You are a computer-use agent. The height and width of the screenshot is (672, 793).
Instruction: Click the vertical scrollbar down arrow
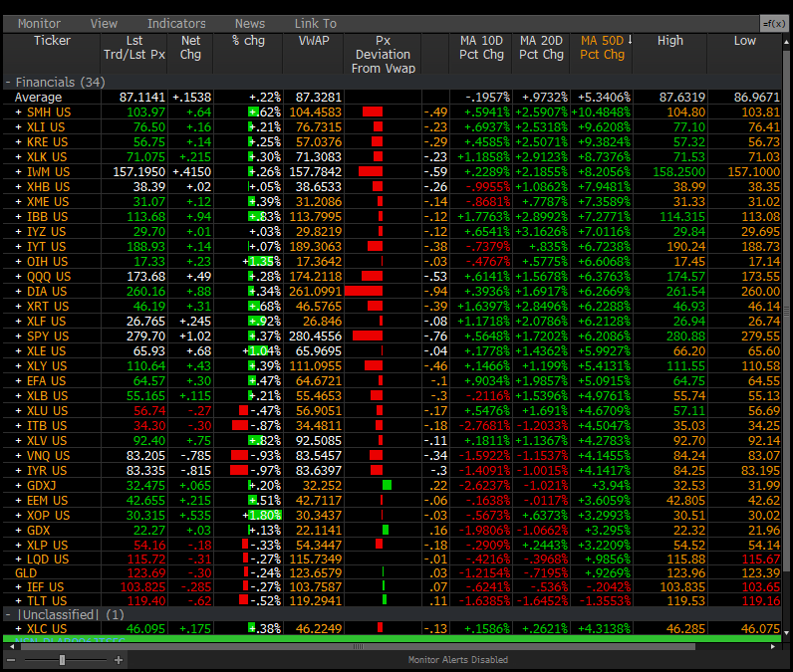[786, 632]
